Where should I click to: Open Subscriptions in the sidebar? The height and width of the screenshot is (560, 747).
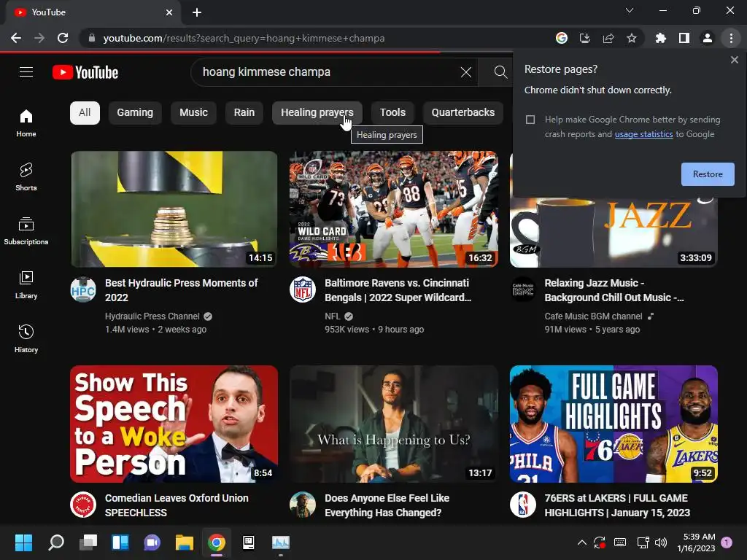26,230
